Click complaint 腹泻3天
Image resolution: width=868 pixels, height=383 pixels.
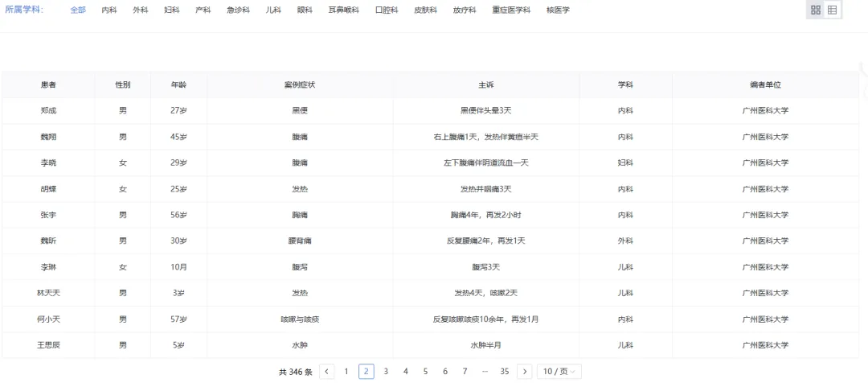tap(486, 267)
